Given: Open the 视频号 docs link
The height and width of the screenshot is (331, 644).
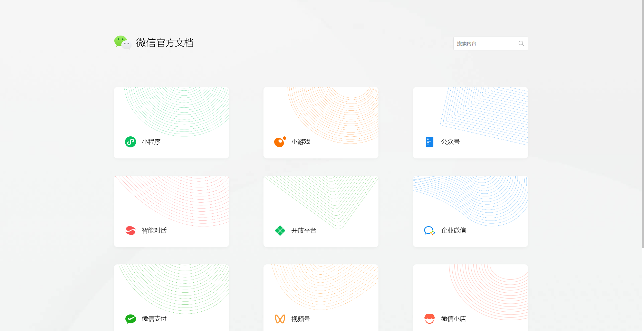Looking at the screenshot, I should (301, 319).
